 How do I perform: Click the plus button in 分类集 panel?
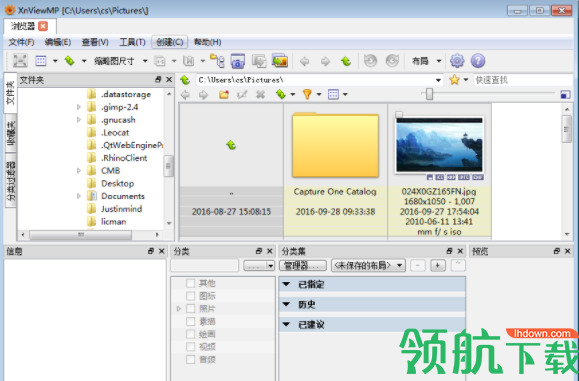pyautogui.click(x=438, y=265)
